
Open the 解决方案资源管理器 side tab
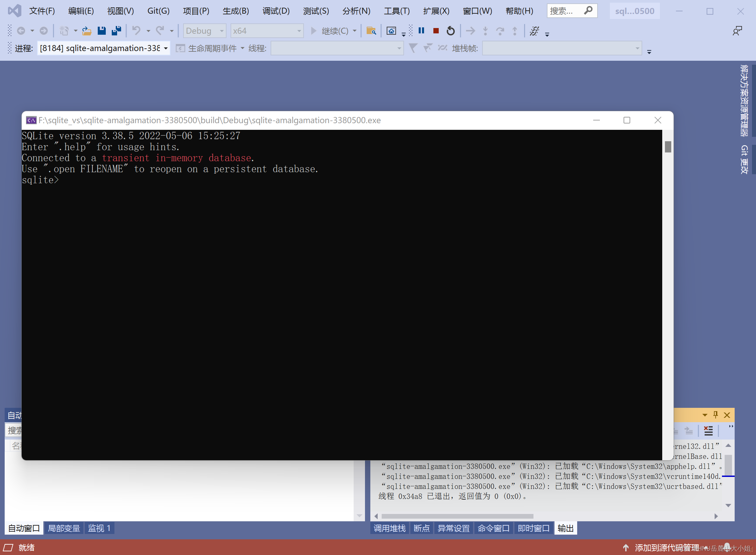click(744, 100)
